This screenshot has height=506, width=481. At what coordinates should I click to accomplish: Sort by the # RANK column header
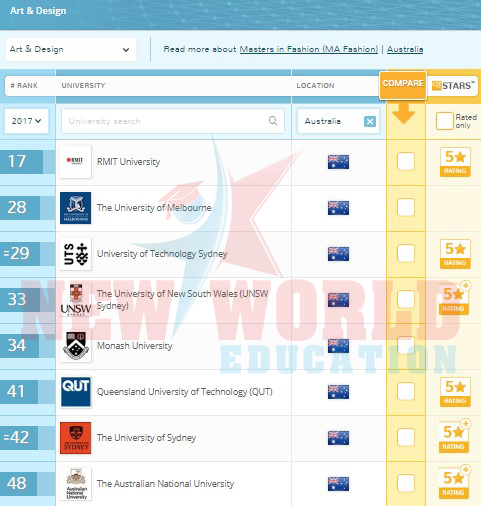point(24,86)
